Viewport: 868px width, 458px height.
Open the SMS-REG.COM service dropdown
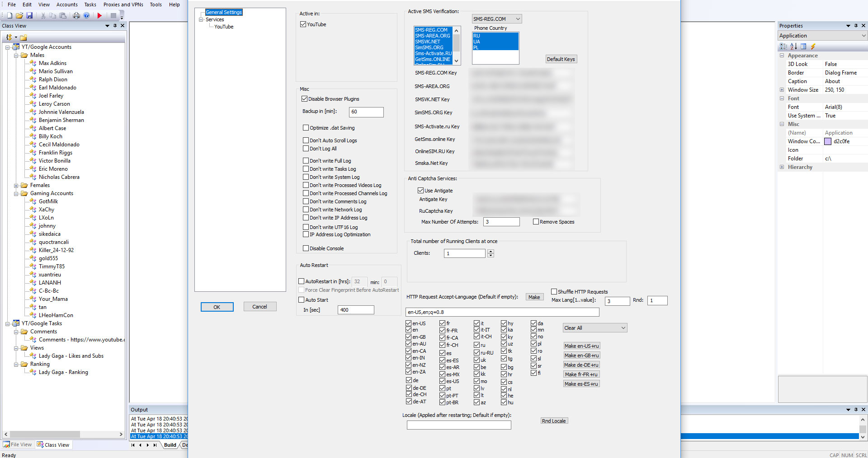(518, 19)
